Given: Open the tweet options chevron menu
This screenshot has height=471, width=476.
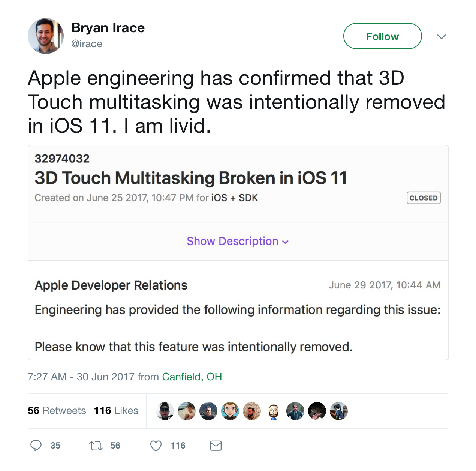Looking at the screenshot, I should point(442,37).
